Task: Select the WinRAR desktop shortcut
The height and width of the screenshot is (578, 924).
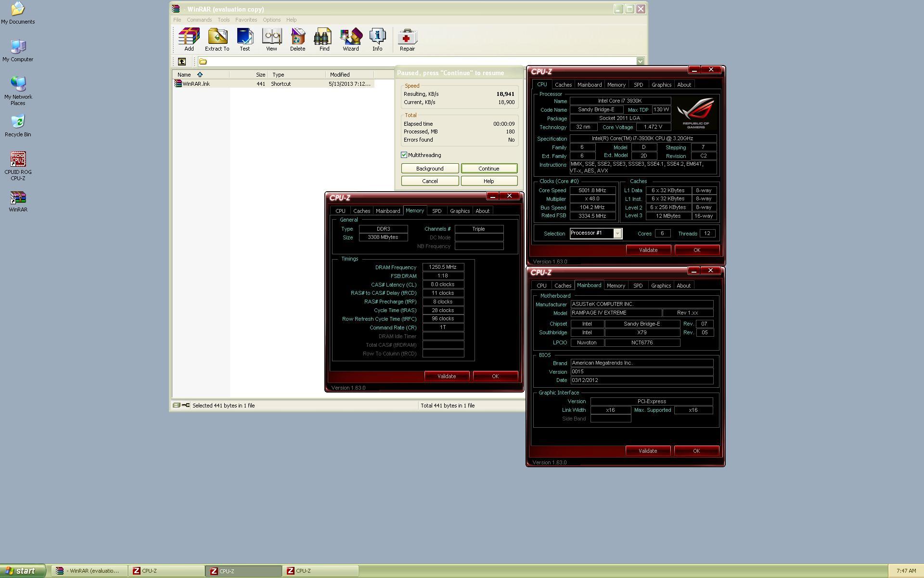Action: (18, 201)
